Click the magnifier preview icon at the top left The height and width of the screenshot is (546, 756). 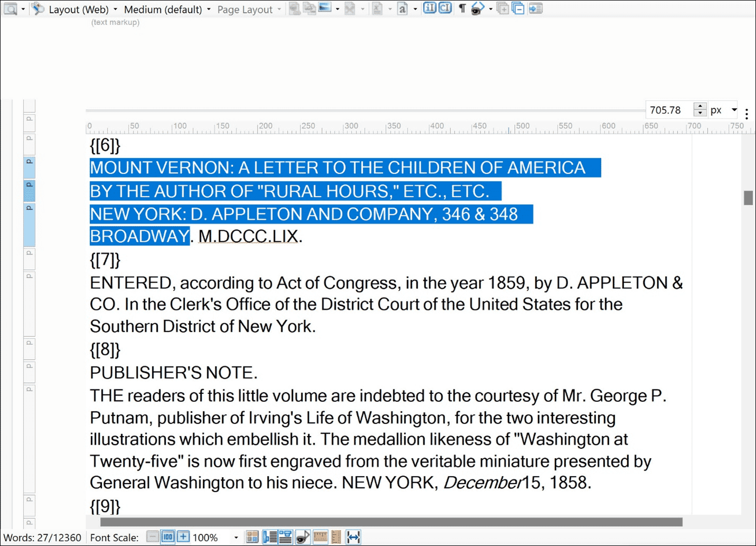coord(11,8)
